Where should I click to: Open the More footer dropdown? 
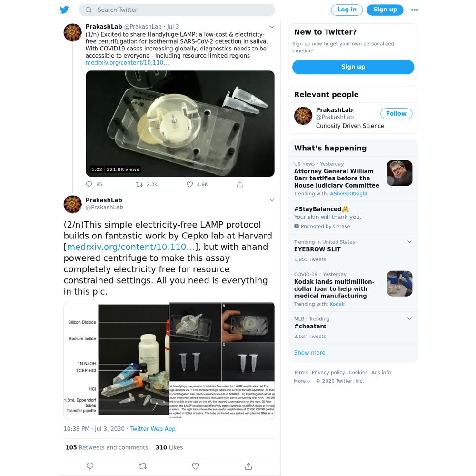coord(302,381)
